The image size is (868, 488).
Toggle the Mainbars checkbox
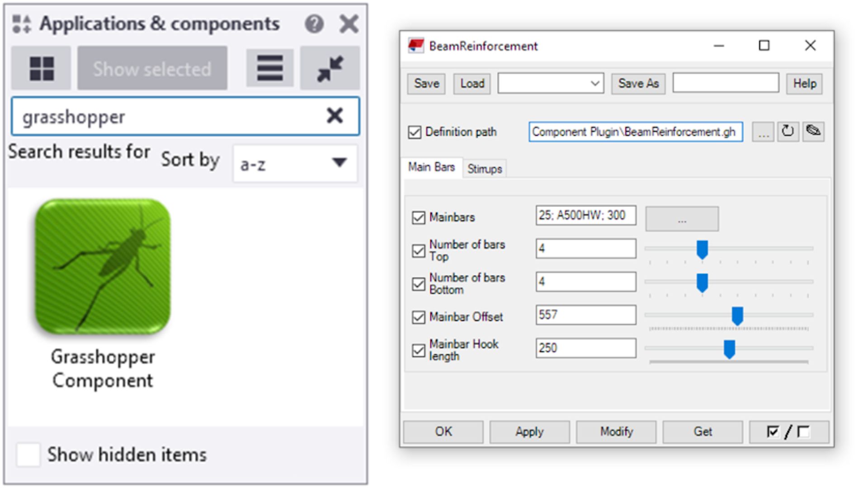[419, 218]
